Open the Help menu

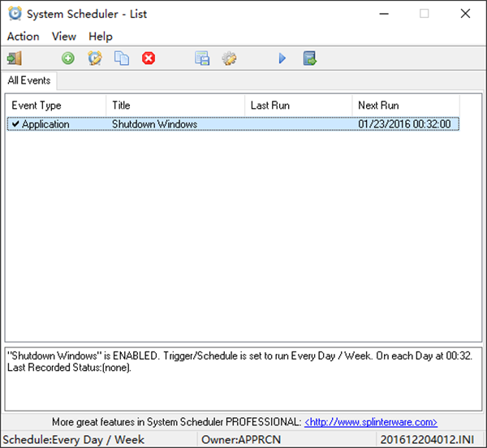point(101,37)
